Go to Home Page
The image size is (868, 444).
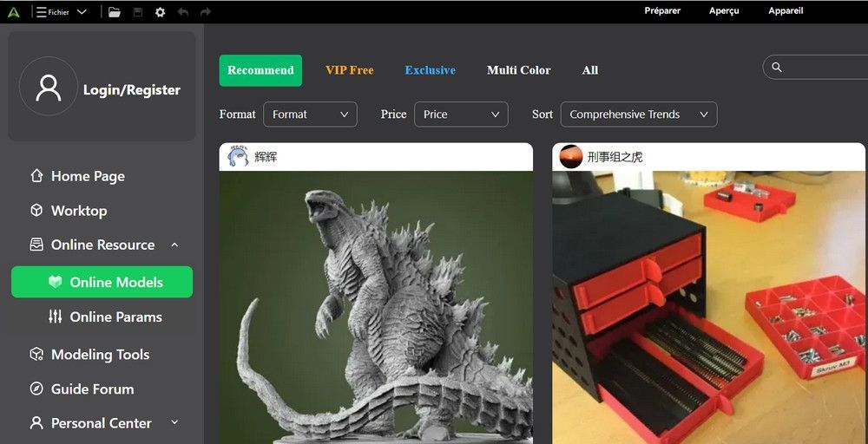coord(88,176)
